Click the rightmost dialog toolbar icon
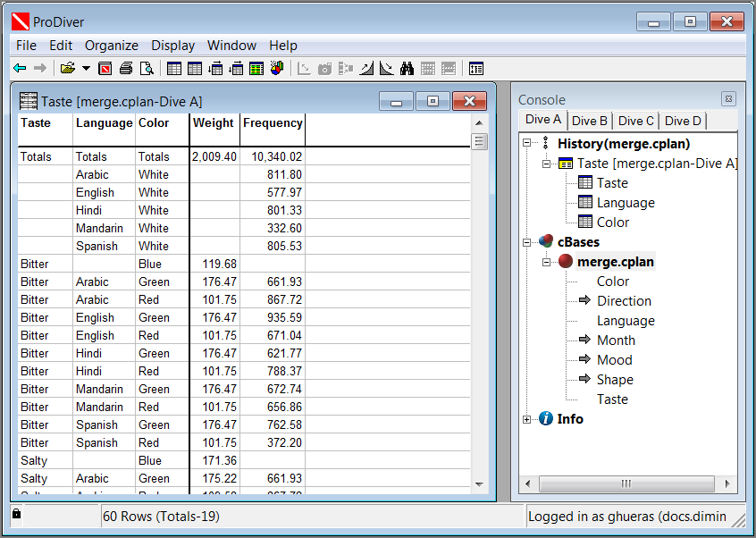 [x=476, y=68]
